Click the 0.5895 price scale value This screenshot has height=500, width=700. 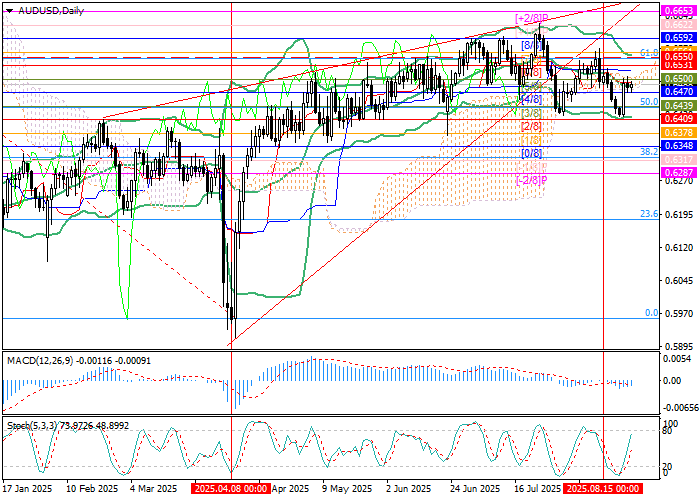pos(680,347)
